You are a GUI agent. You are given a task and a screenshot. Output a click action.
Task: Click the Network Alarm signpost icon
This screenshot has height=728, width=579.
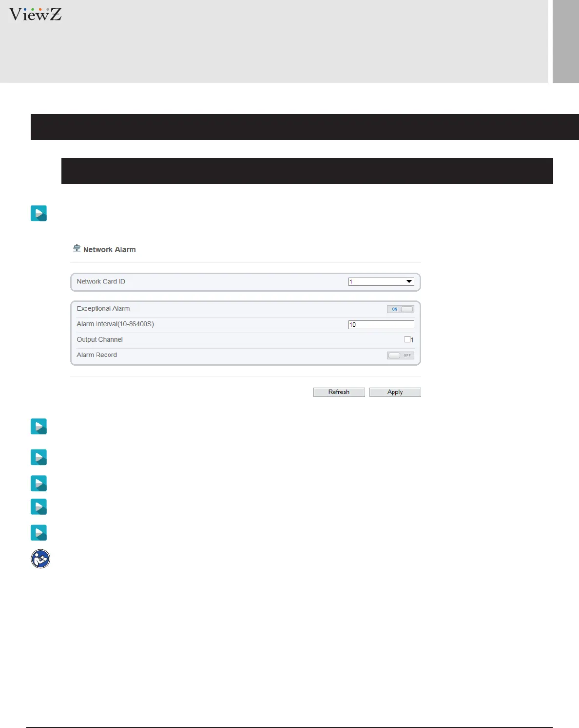click(x=77, y=248)
